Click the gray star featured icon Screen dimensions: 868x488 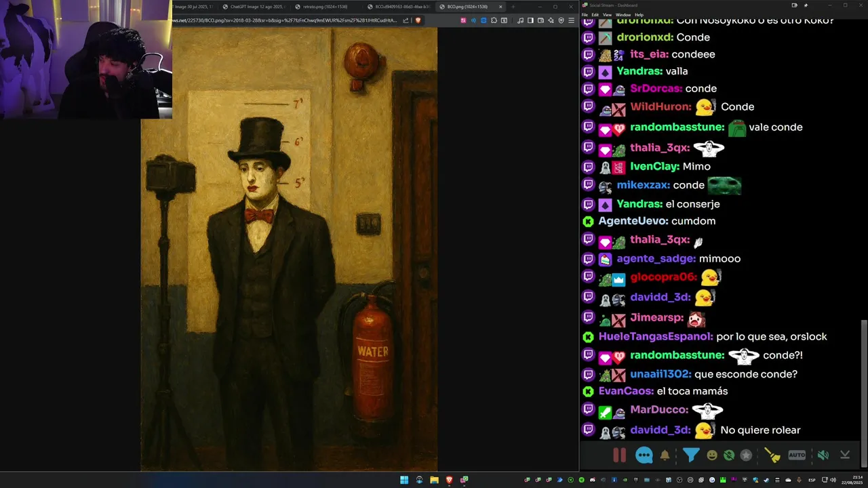click(x=746, y=455)
